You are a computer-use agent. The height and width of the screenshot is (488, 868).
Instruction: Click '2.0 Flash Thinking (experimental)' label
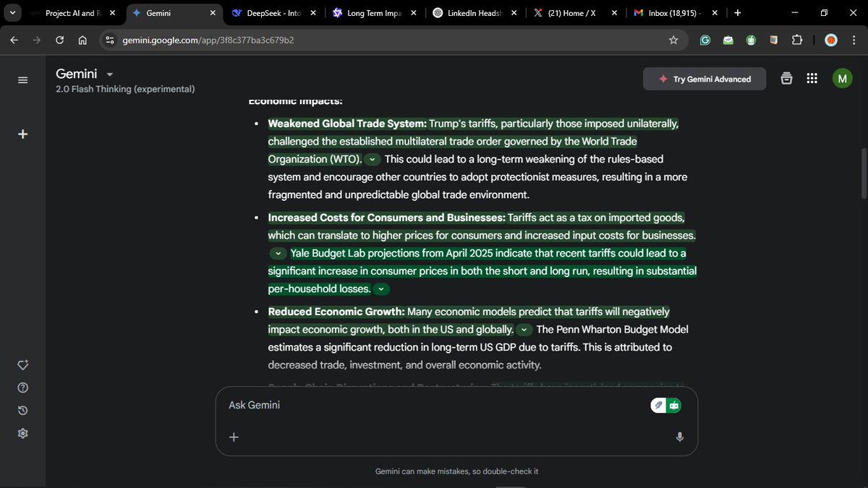[125, 89]
